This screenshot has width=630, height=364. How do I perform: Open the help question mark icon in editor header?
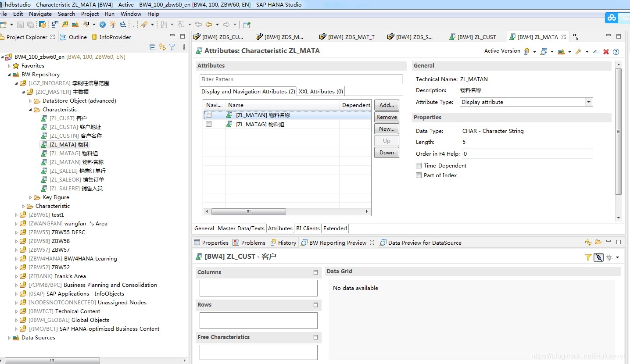[616, 51]
